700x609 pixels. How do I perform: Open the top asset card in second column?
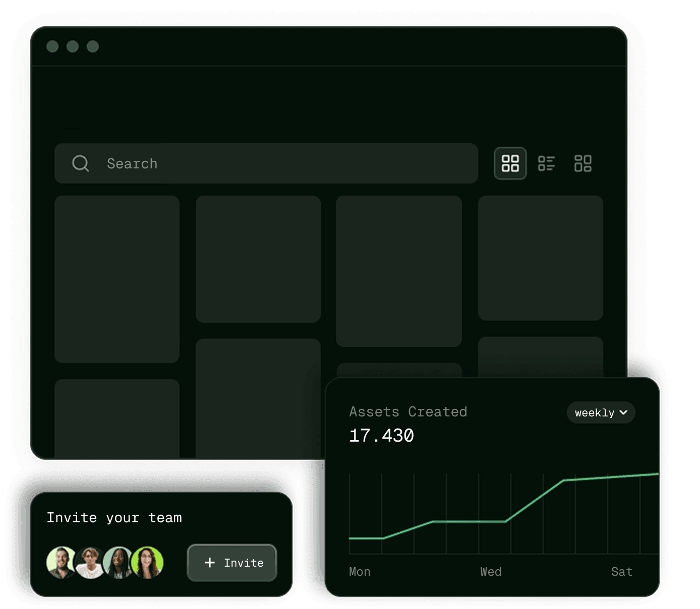pyautogui.click(x=258, y=259)
